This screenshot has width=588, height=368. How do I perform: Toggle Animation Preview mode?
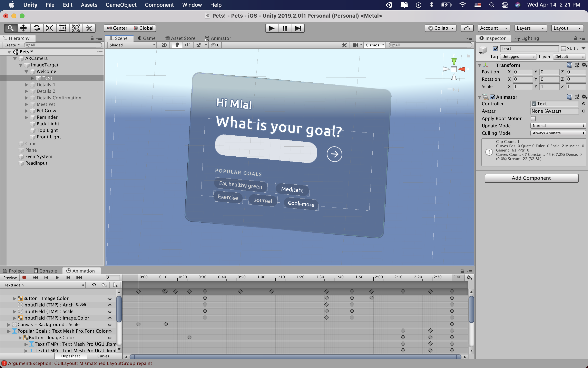coord(10,277)
